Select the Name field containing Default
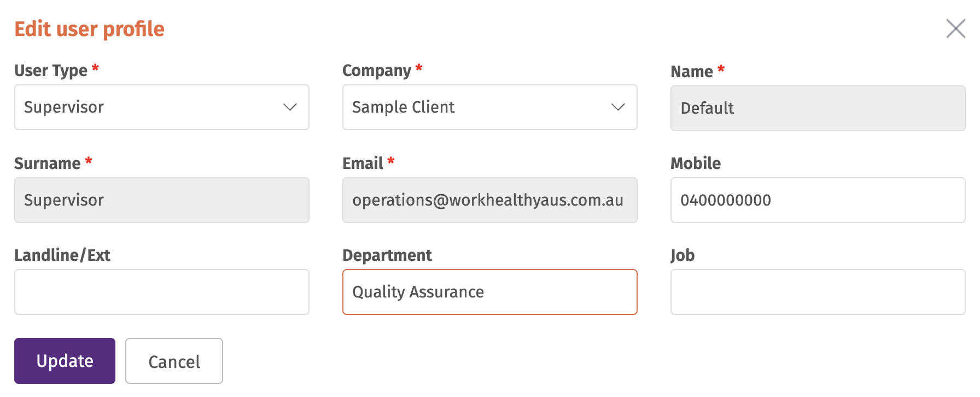This screenshot has width=980, height=397. (x=818, y=108)
